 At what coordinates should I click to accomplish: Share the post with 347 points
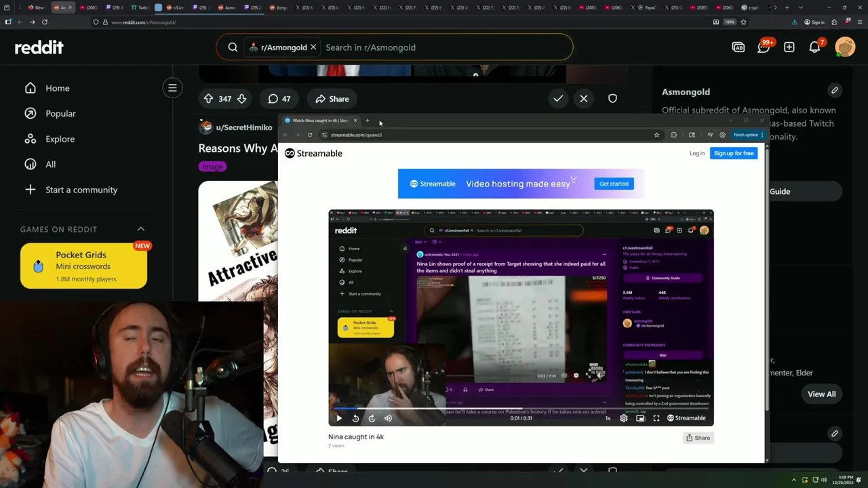(332, 99)
